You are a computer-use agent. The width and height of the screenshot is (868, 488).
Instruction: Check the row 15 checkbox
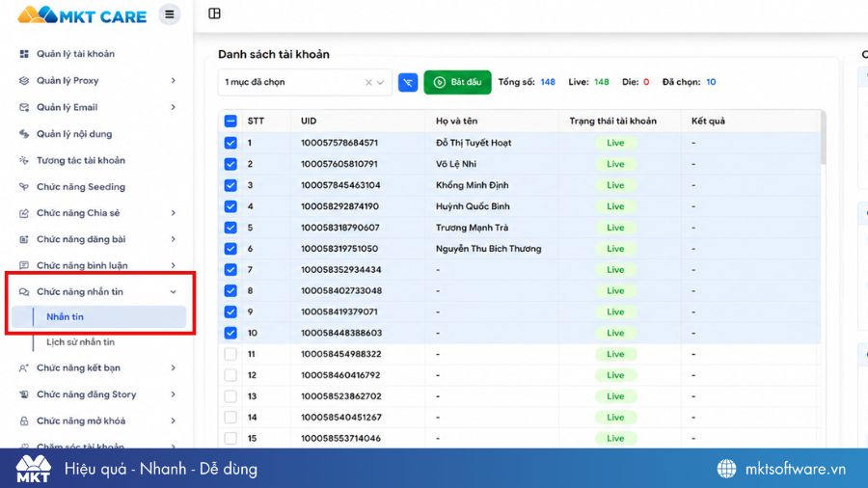tap(231, 438)
